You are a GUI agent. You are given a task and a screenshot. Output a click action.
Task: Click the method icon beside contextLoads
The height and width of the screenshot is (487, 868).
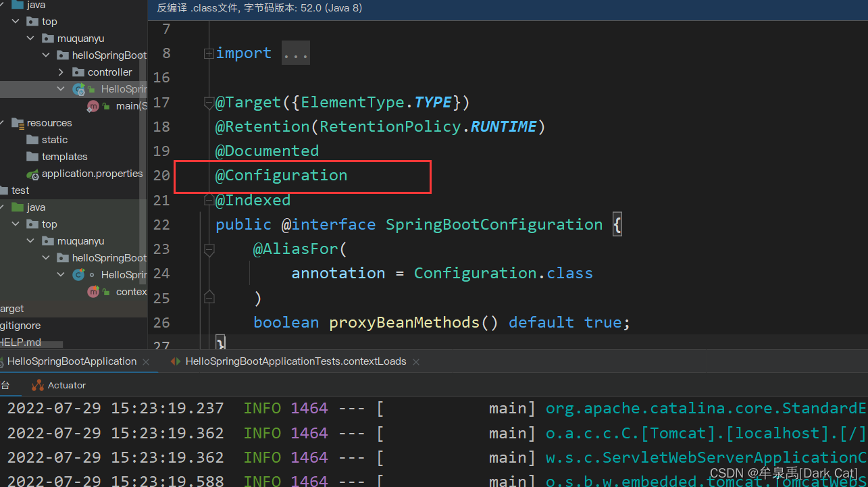click(x=93, y=292)
